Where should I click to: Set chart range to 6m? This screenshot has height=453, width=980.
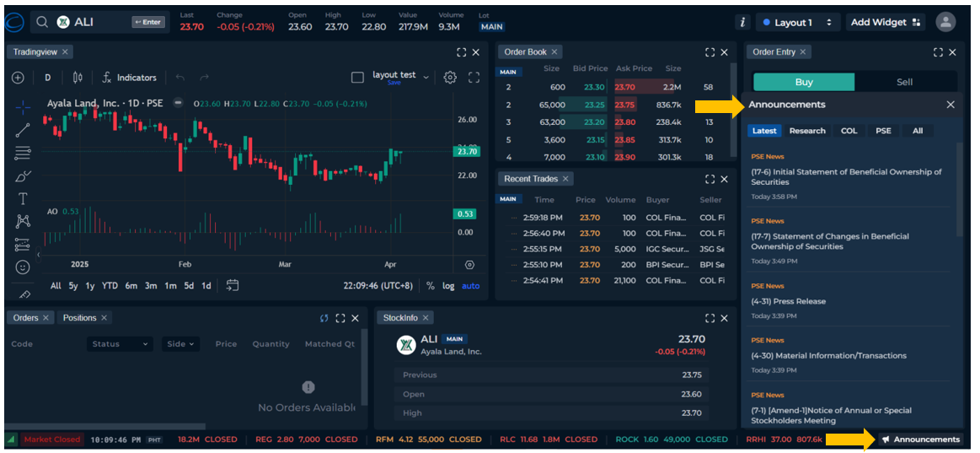click(x=131, y=285)
